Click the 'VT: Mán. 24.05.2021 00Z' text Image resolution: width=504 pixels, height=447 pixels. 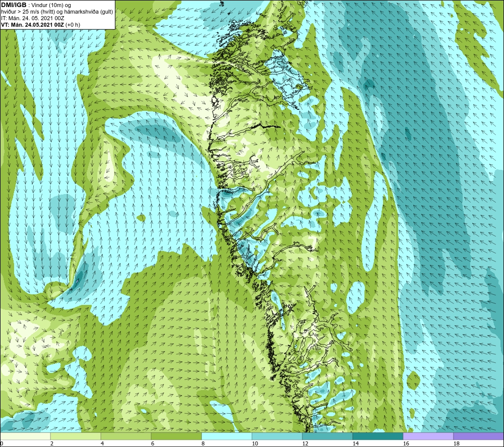(32, 25)
